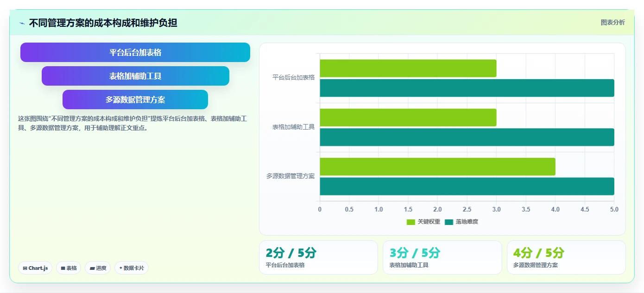Click the lightning icon beside the title
Screen dimensions: 644x293
pos(22,23)
